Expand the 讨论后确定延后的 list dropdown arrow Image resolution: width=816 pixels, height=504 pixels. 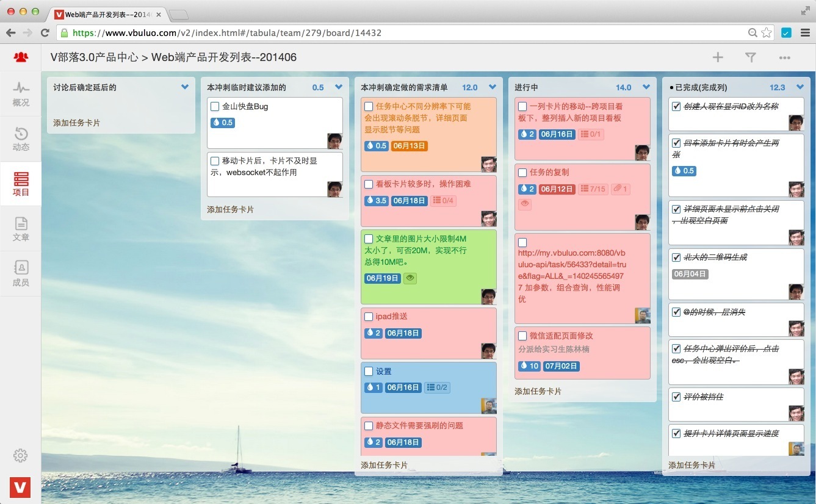tap(185, 87)
